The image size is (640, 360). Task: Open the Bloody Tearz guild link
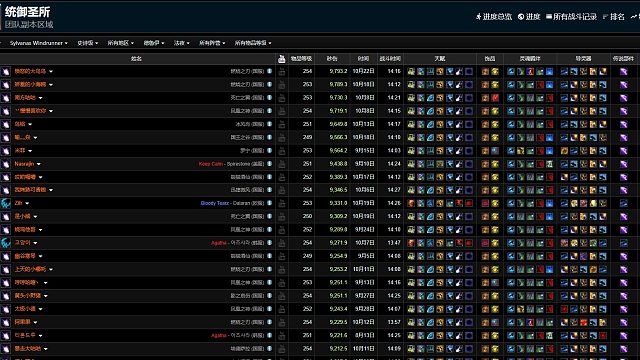pyautogui.click(x=215, y=203)
